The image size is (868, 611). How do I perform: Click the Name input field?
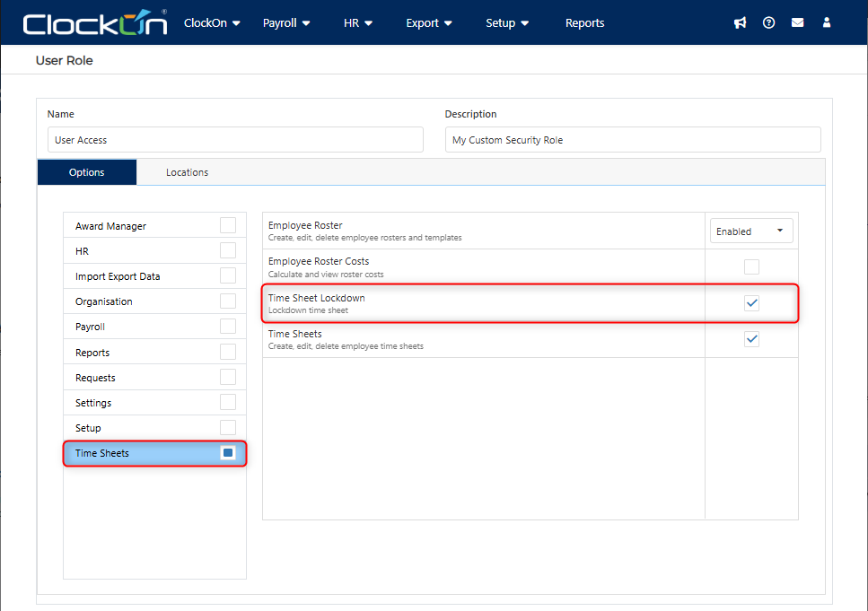(235, 140)
